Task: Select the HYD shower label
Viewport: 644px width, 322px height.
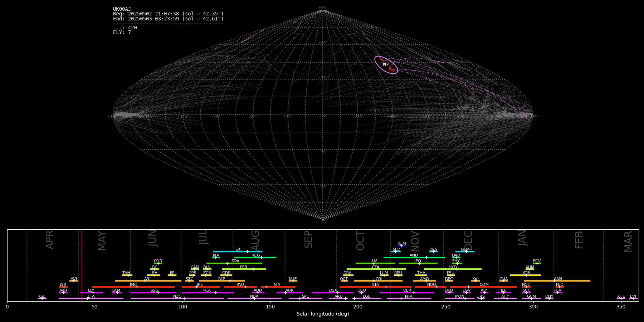Action: tap(453, 267)
